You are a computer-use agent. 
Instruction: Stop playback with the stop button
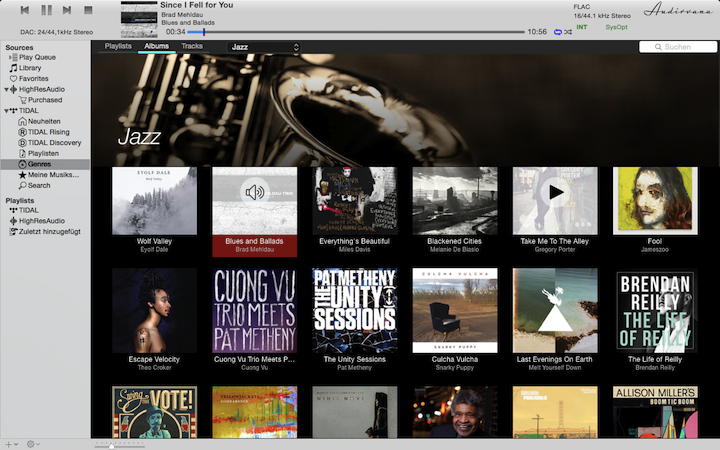click(88, 10)
